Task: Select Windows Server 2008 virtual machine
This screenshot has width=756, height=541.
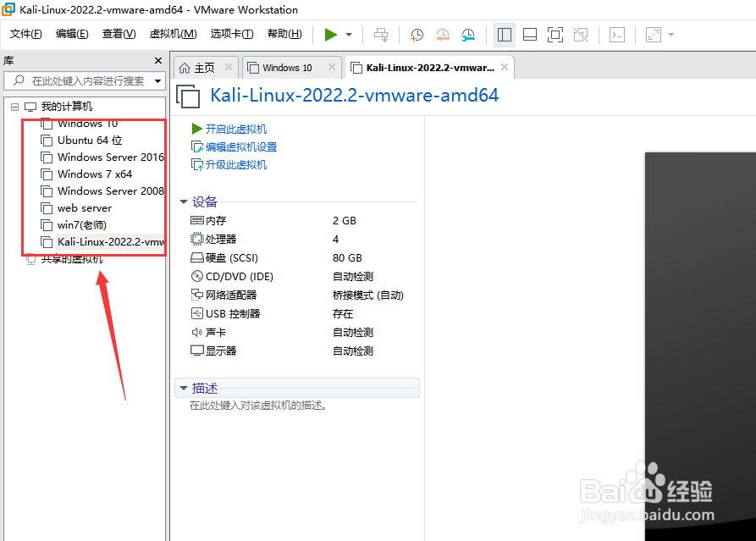Action: point(111,191)
